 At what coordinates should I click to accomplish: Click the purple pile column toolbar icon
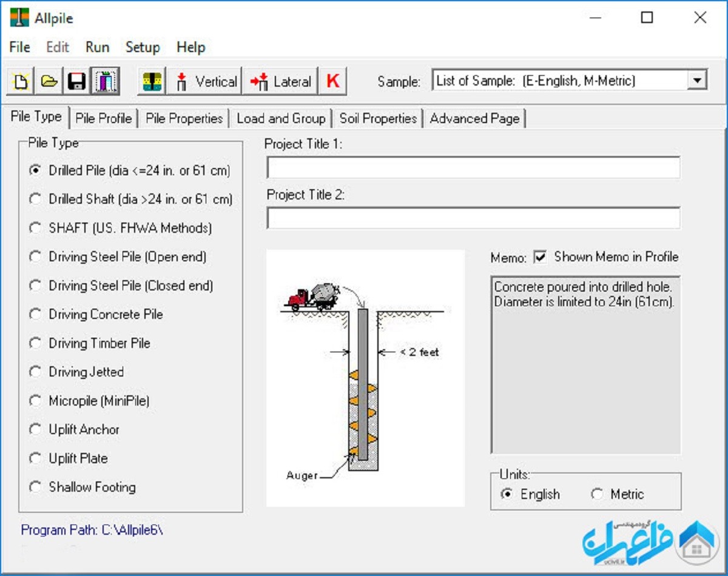coord(105,81)
